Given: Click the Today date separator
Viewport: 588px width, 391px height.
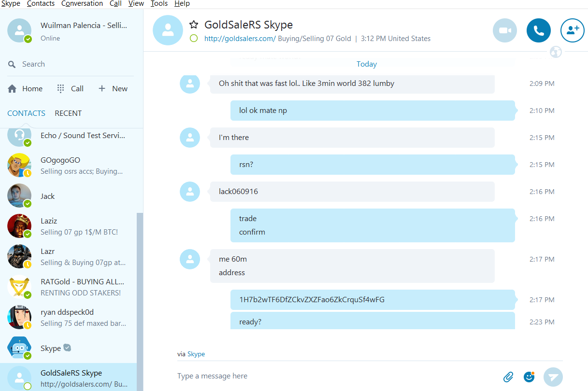Looking at the screenshot, I should point(367,64).
